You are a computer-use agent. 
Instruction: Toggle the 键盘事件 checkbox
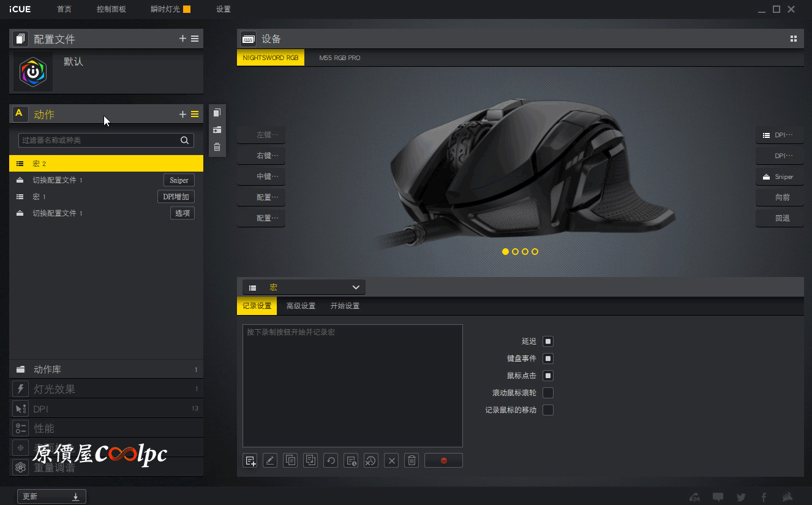[548, 359]
